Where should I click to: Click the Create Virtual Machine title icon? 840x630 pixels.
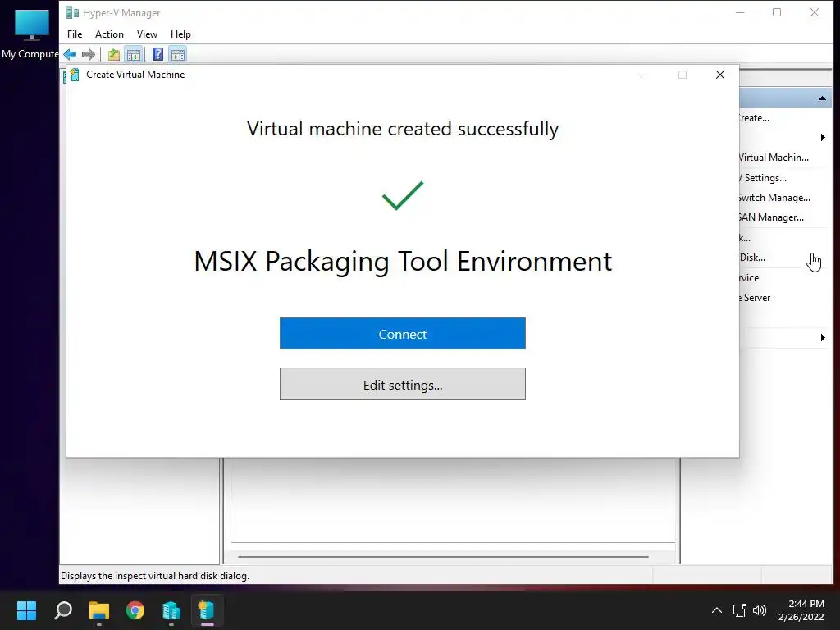pos(75,75)
